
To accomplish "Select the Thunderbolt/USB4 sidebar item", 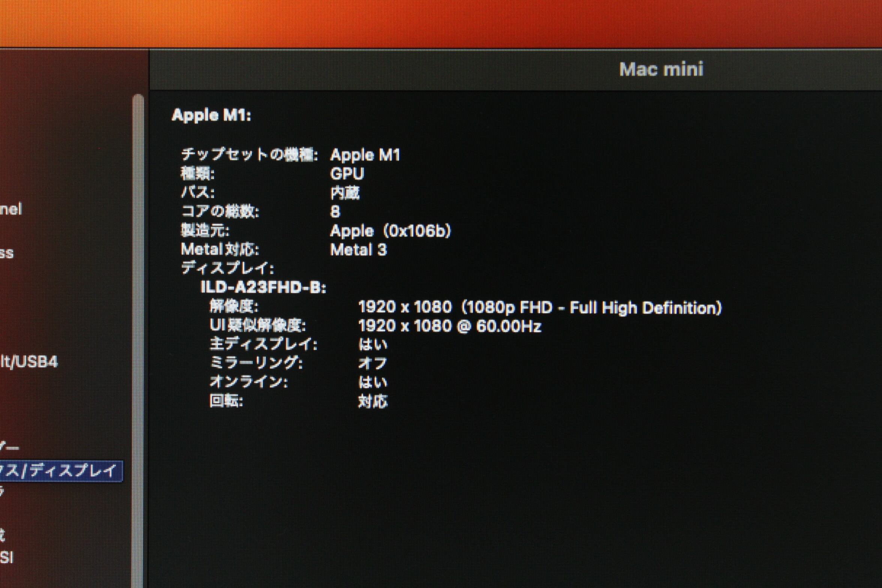I will (x=29, y=362).
